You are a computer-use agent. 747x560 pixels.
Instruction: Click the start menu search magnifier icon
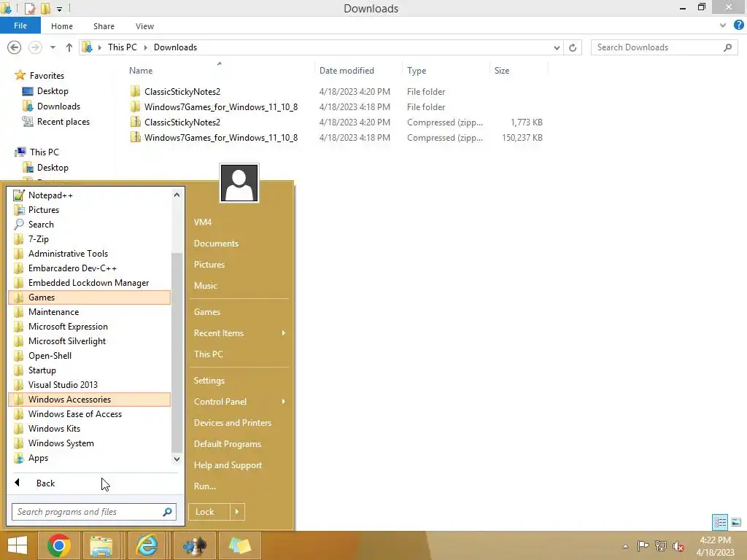click(x=167, y=512)
